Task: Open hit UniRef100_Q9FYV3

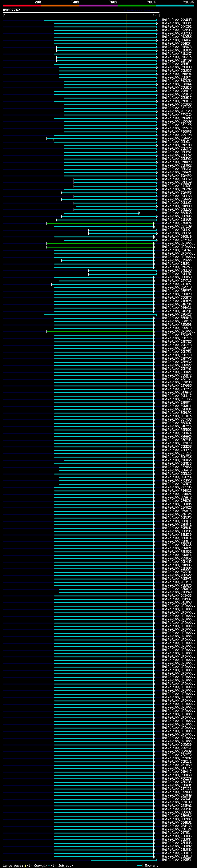Action: pyautogui.click(x=177, y=358)
